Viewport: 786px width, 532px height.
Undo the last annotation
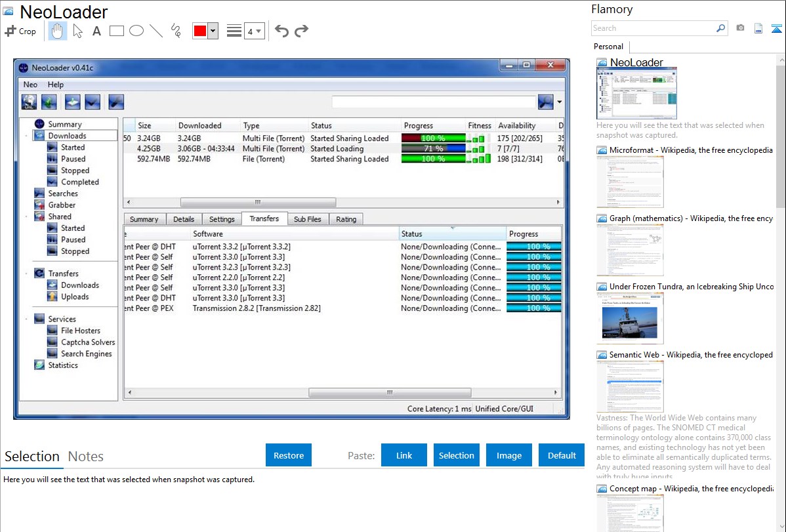click(281, 31)
